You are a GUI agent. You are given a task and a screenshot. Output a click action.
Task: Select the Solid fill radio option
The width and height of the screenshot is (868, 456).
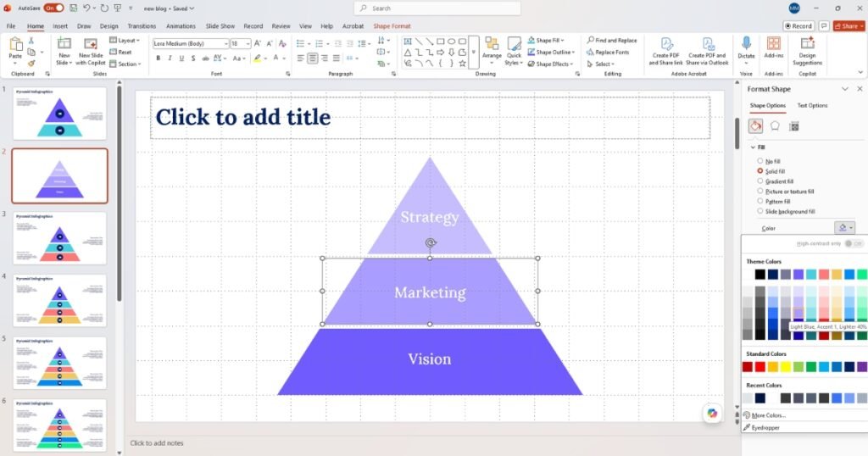[760, 171]
